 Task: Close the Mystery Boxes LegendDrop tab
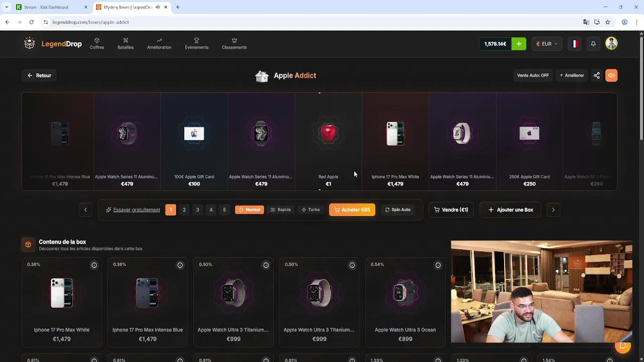(166, 7)
